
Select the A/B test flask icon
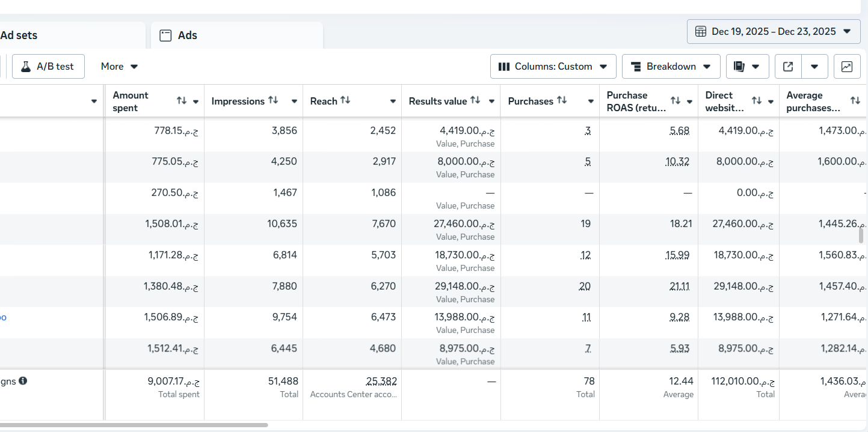[x=26, y=66]
